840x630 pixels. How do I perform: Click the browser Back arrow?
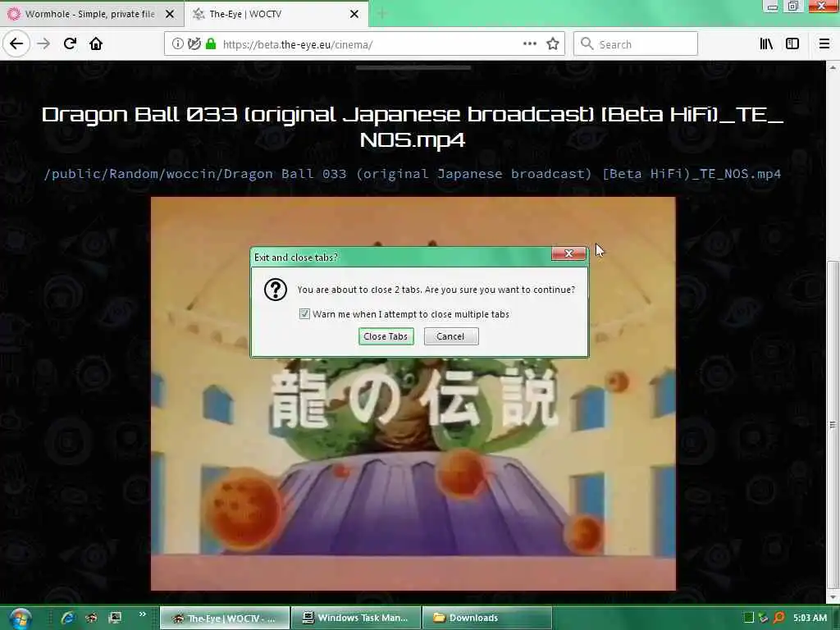(16, 43)
